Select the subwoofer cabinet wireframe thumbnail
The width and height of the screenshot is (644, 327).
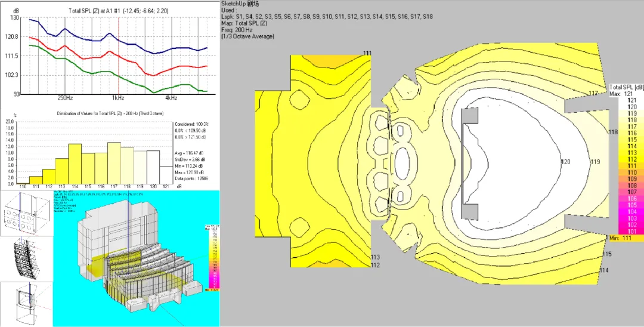click(x=26, y=213)
